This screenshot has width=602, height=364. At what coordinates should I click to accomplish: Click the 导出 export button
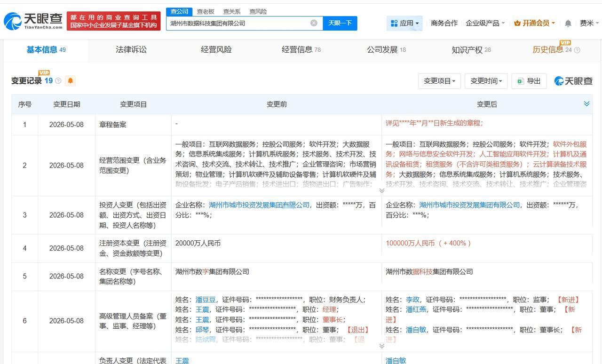pos(529,81)
